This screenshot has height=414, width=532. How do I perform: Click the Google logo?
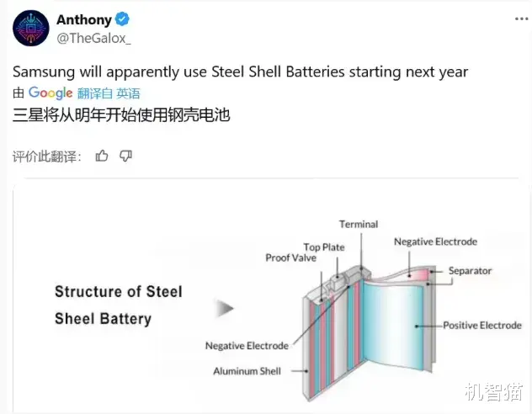pos(51,93)
